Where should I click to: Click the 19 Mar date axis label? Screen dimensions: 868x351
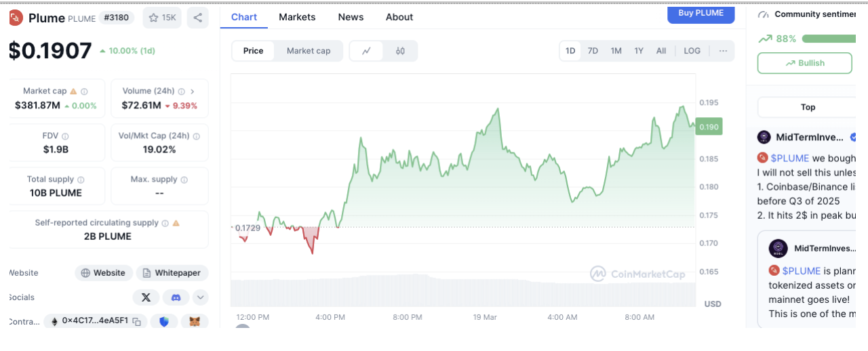click(486, 317)
